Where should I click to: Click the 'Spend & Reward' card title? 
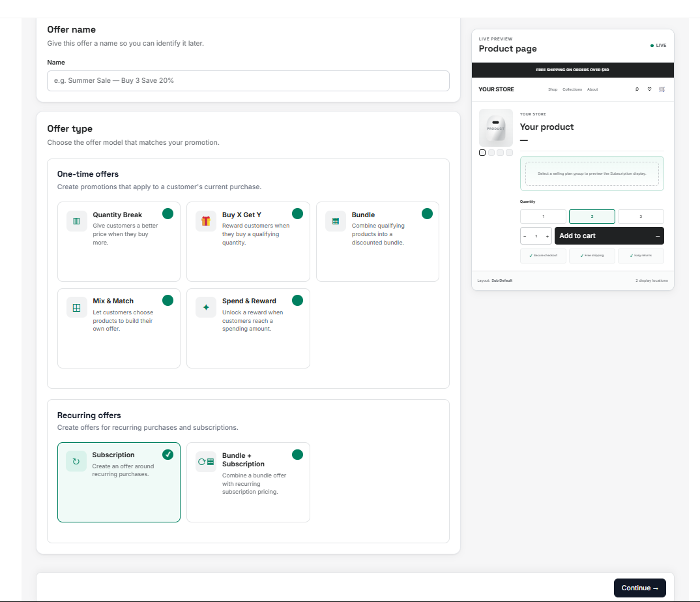click(x=249, y=301)
